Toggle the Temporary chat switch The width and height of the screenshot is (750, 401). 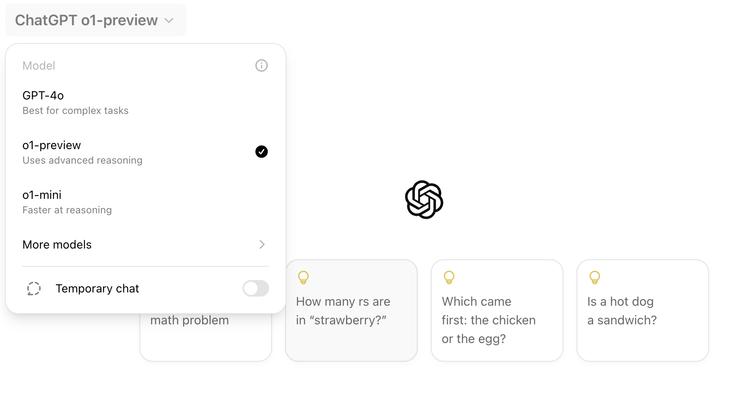point(255,289)
